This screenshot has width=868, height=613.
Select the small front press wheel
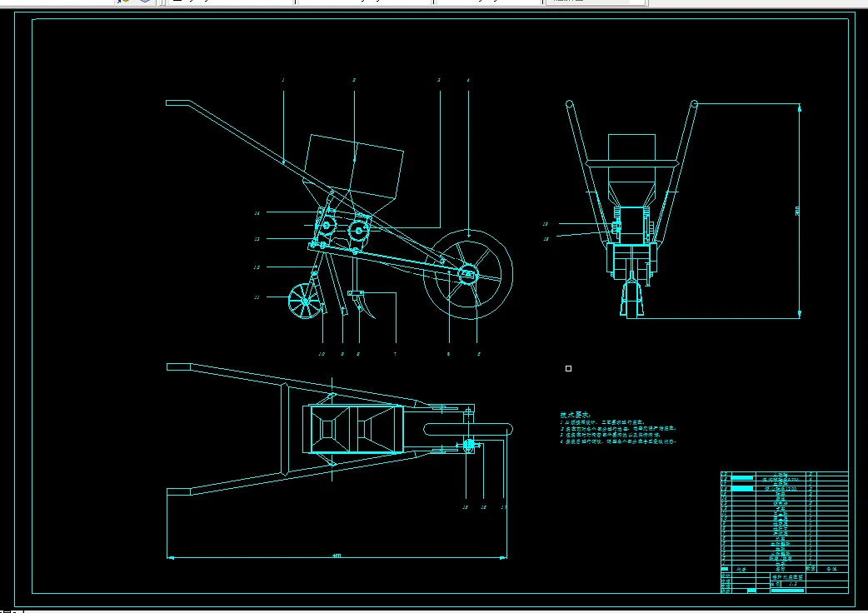pyautogui.click(x=305, y=301)
